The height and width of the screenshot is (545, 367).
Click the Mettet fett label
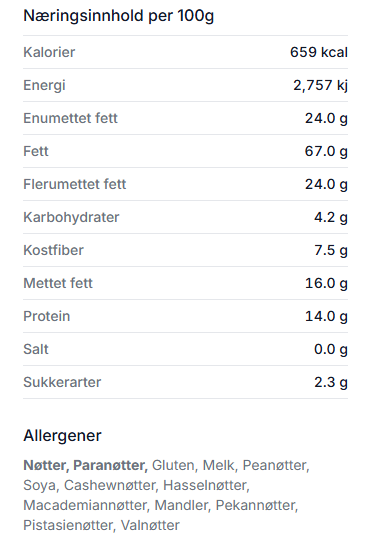coord(58,283)
